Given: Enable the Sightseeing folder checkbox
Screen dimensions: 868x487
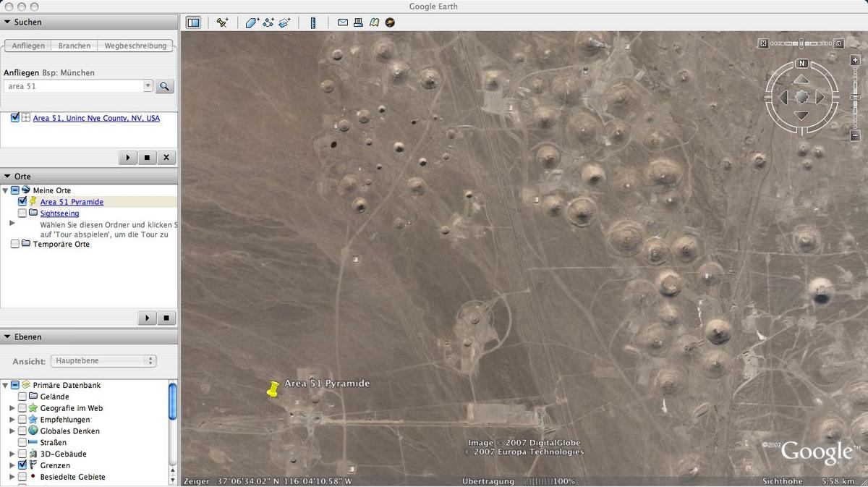Looking at the screenshot, I should tap(22, 213).
